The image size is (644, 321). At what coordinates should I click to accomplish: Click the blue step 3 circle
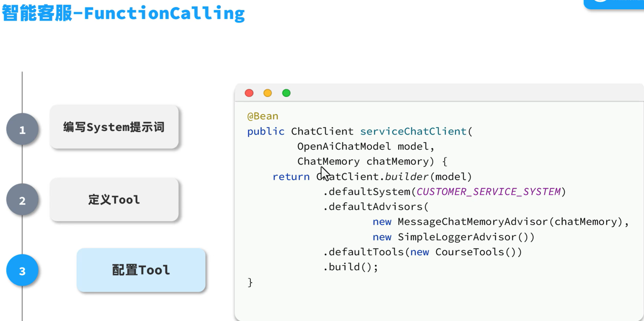(x=22, y=270)
